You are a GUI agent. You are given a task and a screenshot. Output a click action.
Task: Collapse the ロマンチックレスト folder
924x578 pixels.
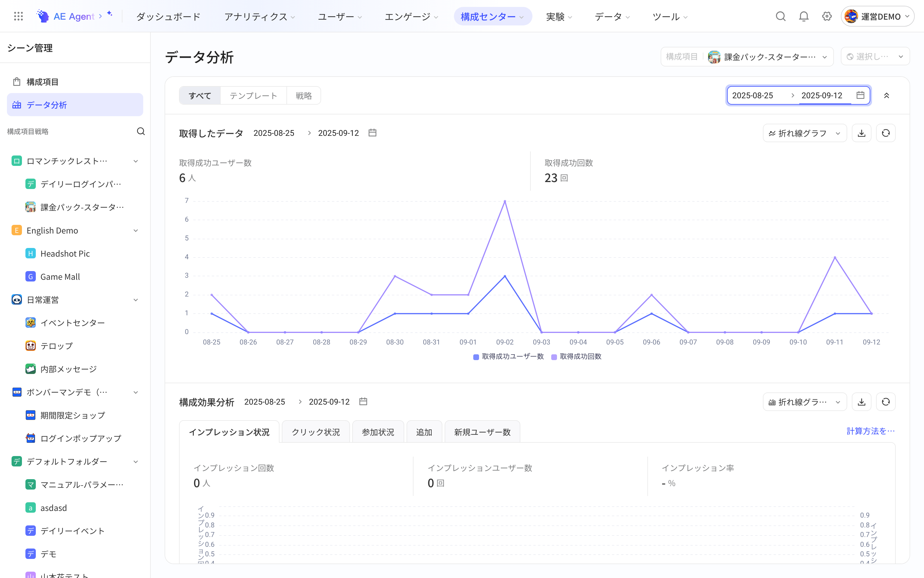[135, 161]
